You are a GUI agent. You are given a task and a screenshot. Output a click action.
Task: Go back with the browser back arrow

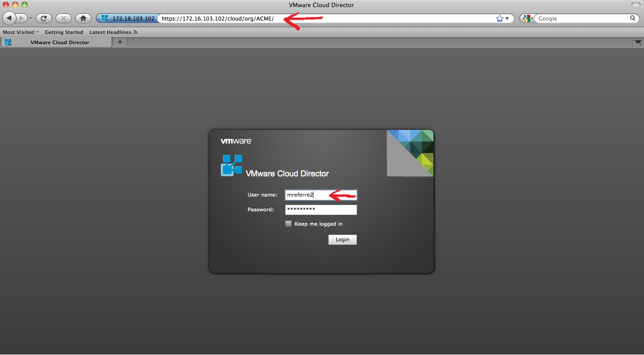[9, 18]
